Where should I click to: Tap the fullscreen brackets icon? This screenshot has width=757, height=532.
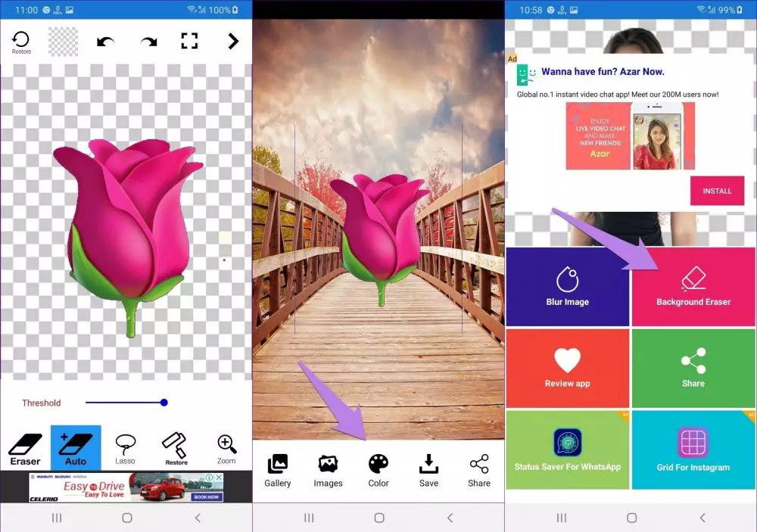pos(189,42)
